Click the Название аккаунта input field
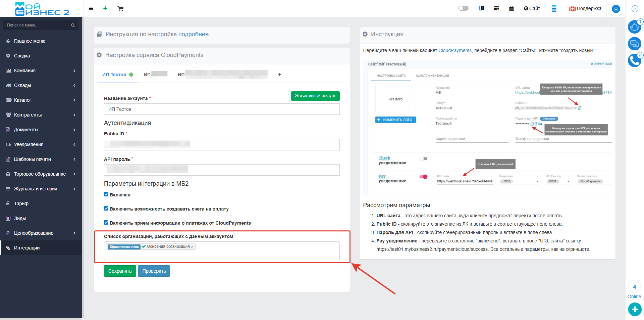The height and width of the screenshot is (320, 644). (222, 109)
